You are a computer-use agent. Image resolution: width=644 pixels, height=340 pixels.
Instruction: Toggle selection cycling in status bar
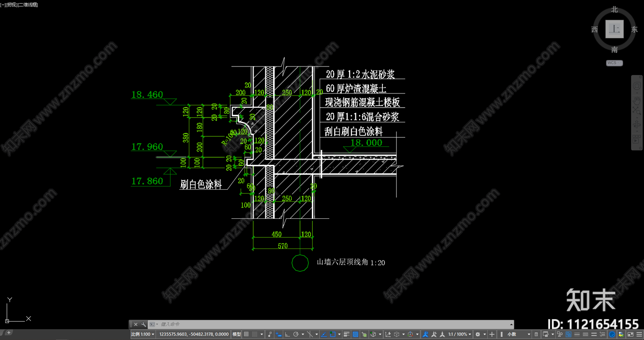(x=364, y=334)
